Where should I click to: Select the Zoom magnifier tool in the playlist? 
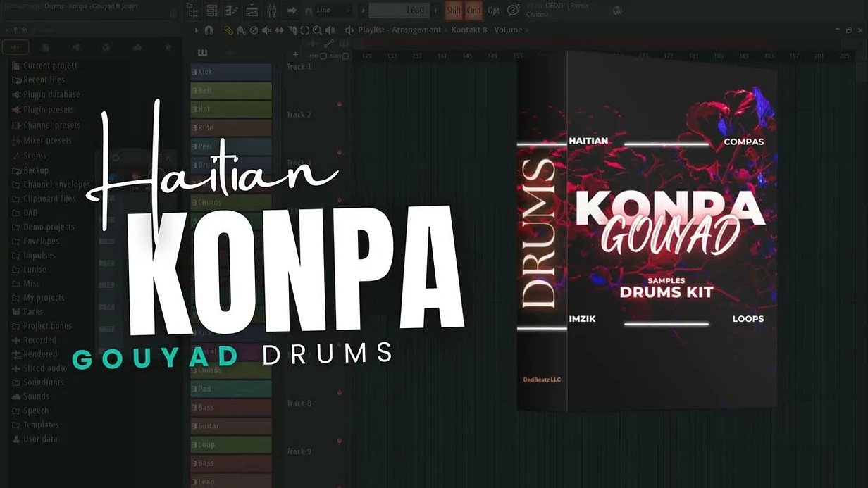point(317,30)
